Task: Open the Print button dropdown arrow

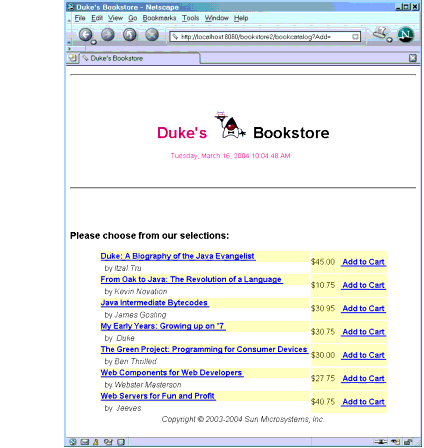Action: point(389,40)
